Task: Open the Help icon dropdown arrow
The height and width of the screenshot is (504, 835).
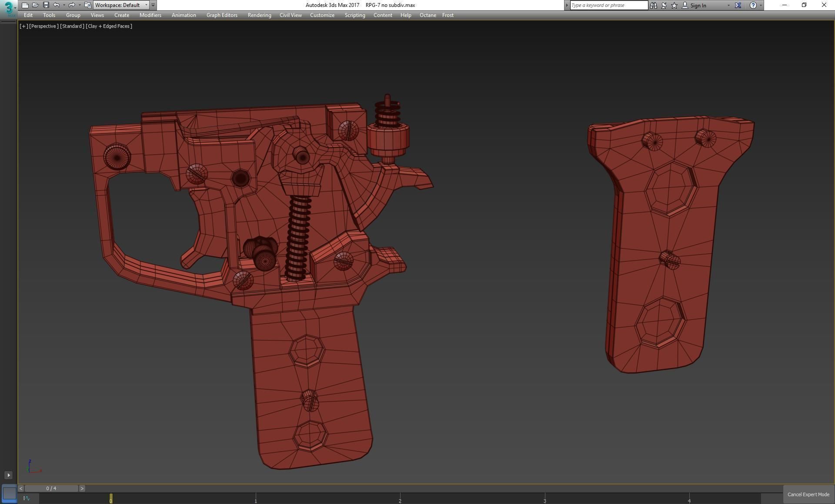Action: (x=761, y=5)
